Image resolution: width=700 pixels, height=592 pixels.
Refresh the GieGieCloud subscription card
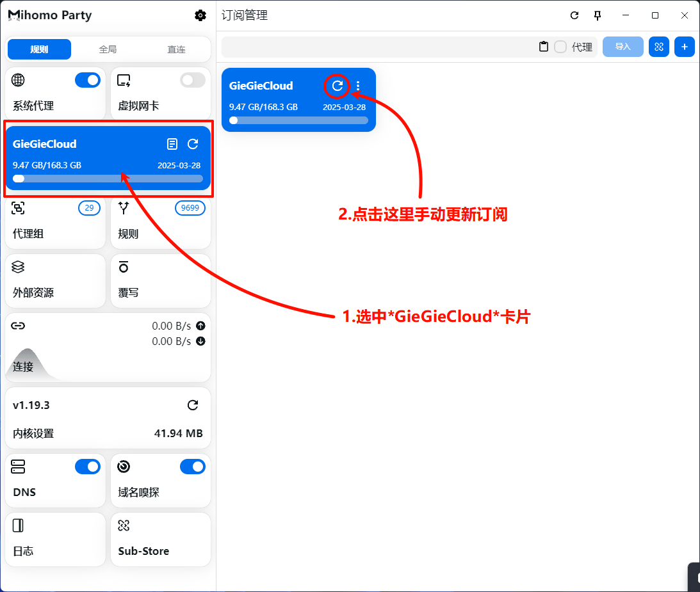pos(338,86)
